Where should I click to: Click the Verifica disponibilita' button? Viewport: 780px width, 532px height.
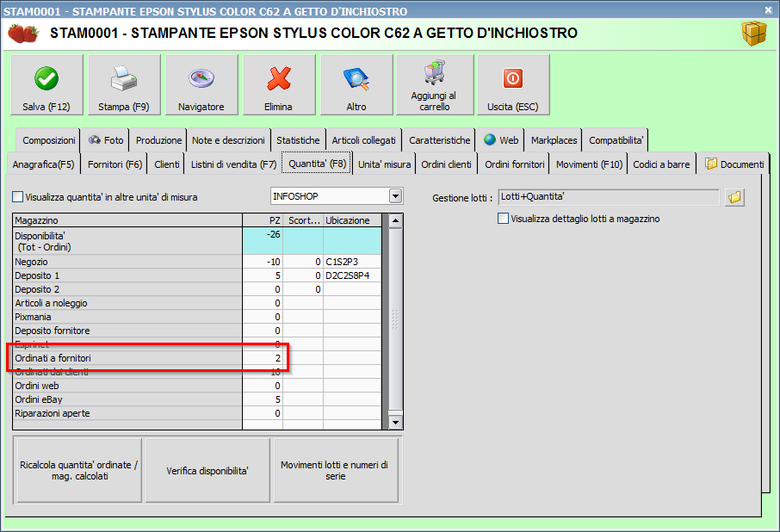(207, 470)
